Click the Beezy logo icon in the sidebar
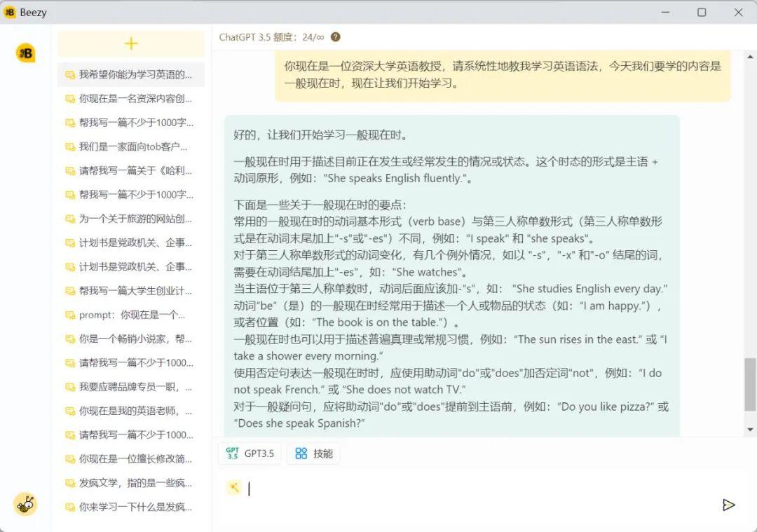Screen dimensions: 757x532 (x=26, y=52)
